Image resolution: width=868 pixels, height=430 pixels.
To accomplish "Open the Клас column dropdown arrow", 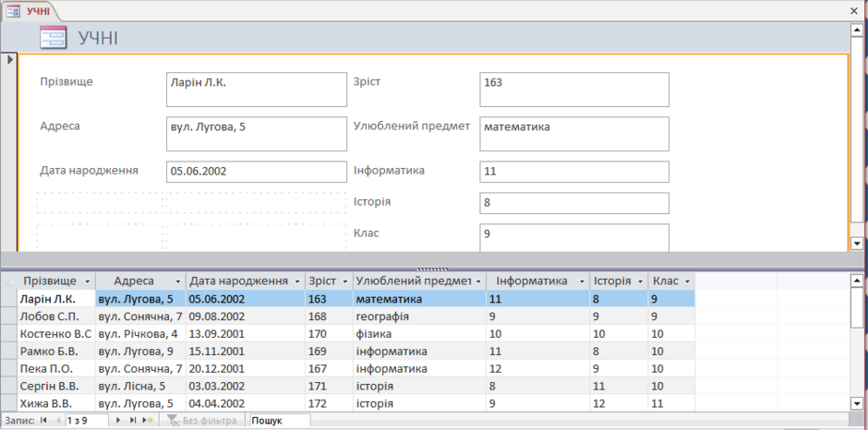I will click(687, 281).
